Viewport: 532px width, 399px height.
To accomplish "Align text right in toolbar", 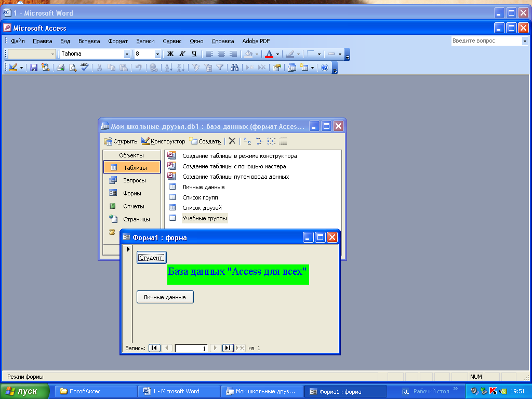I will (x=233, y=54).
